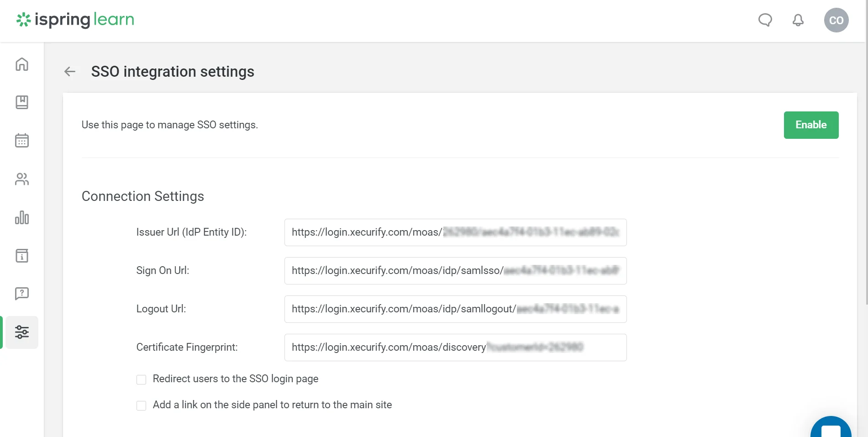Open the chat messages icon
The image size is (868, 437).
point(765,20)
